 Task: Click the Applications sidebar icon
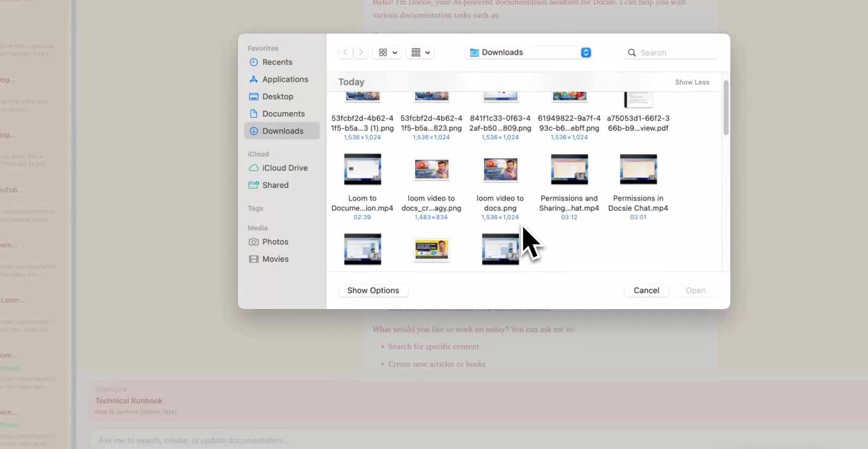pos(254,79)
